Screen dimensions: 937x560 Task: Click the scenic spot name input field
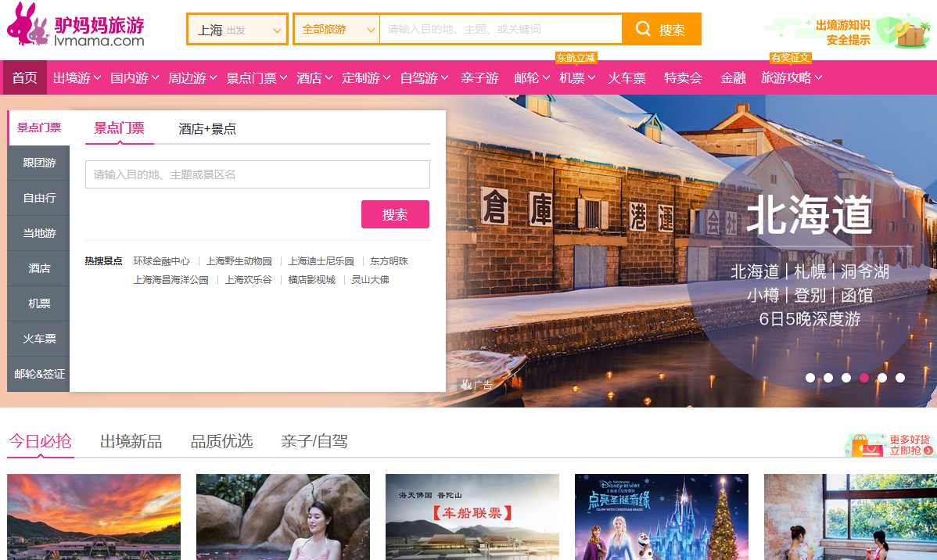(x=257, y=174)
